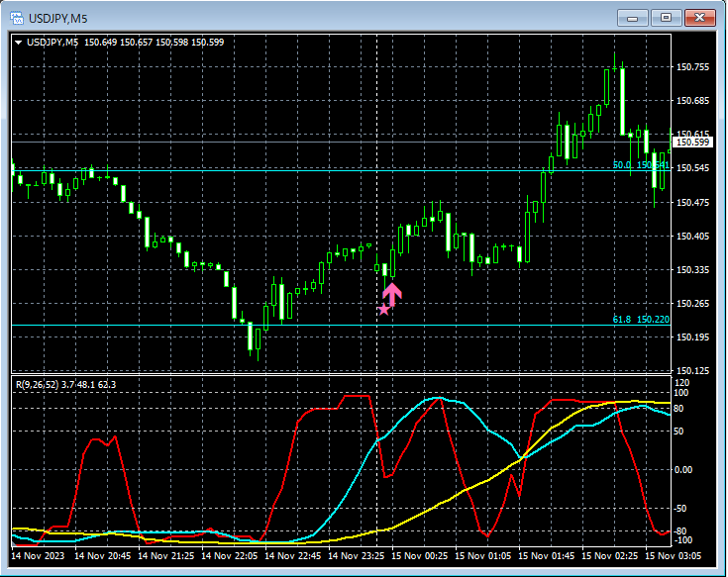728x577 pixels.
Task: Select the 50.0 Fibonacci level label
Action: pyautogui.click(x=640, y=165)
